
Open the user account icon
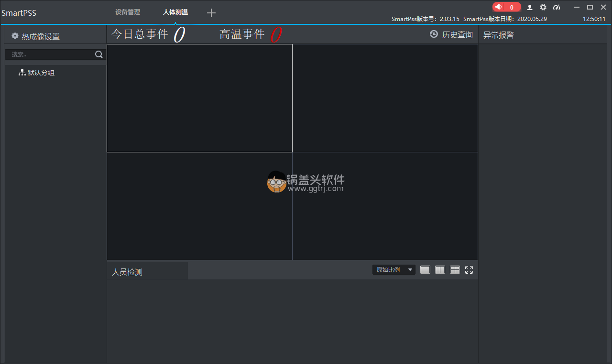(530, 7)
